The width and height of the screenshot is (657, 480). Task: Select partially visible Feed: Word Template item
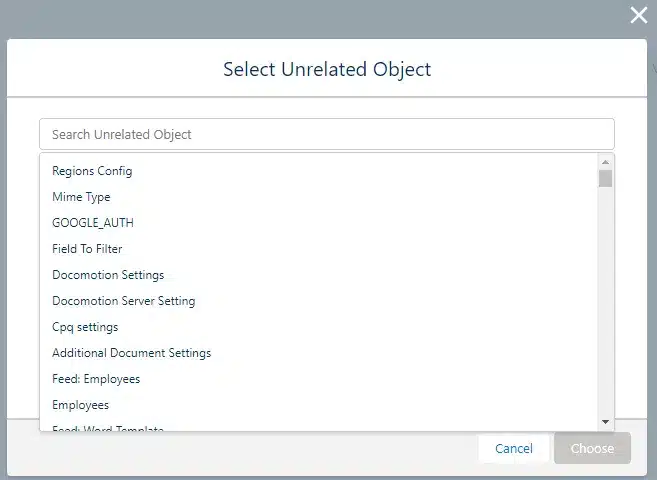click(x=108, y=428)
